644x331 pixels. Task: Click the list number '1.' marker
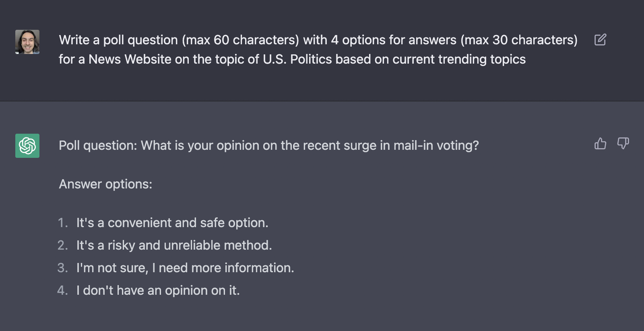pyautogui.click(x=63, y=223)
